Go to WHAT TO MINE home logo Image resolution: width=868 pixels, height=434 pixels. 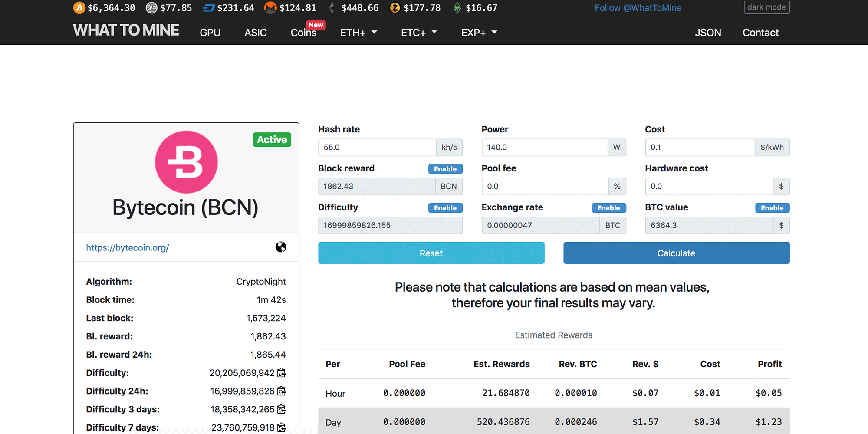[126, 30]
